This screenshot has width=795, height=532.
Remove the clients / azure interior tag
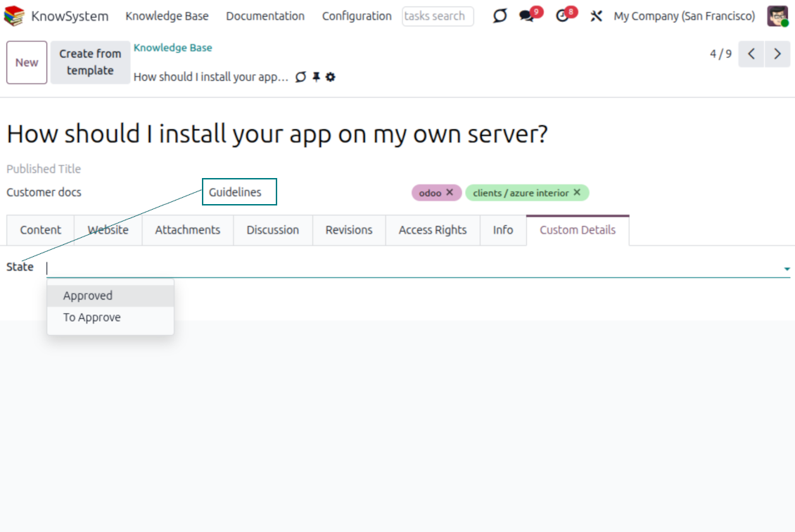(577, 192)
